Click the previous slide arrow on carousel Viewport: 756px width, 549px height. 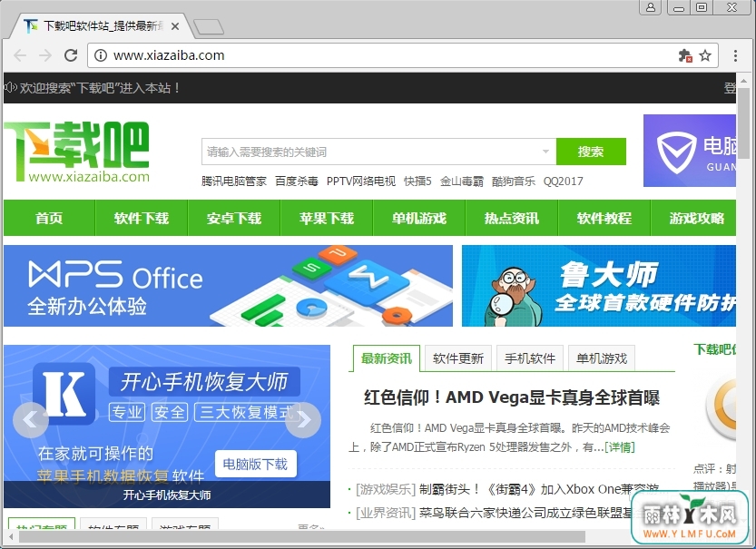coord(31,420)
